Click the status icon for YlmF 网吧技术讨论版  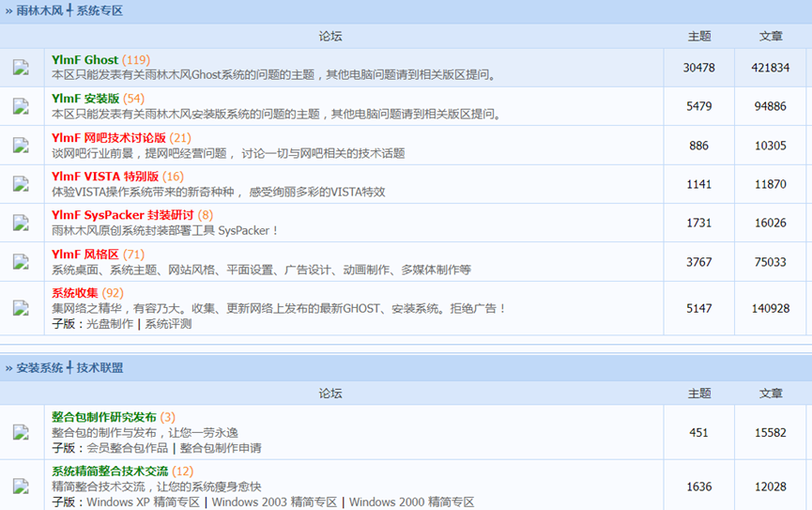(x=21, y=146)
